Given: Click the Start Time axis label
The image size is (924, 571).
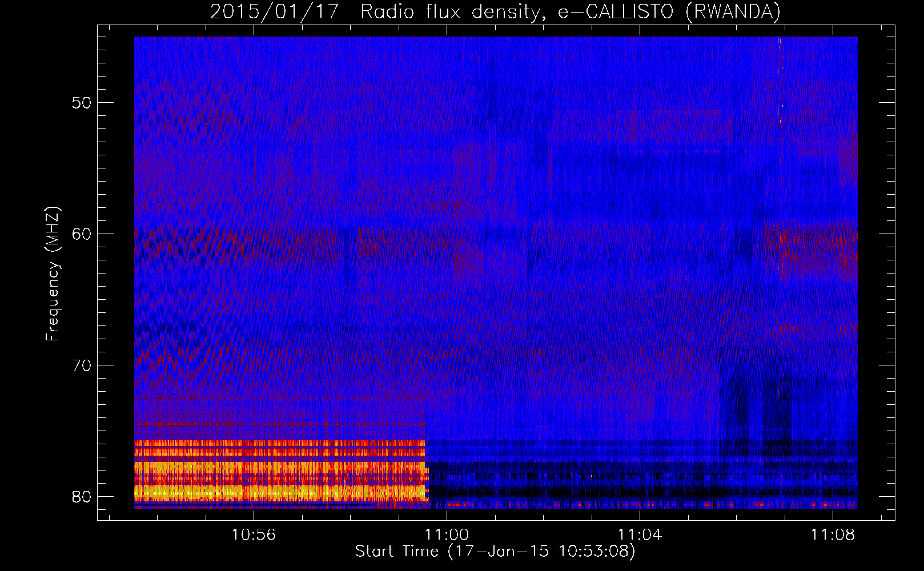Looking at the screenshot, I should pos(495,552).
